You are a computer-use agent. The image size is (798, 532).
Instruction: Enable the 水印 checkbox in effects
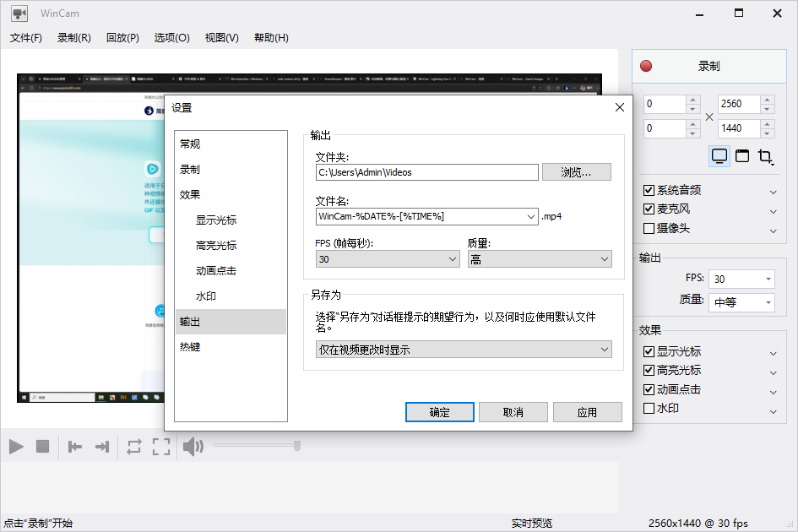(x=649, y=409)
